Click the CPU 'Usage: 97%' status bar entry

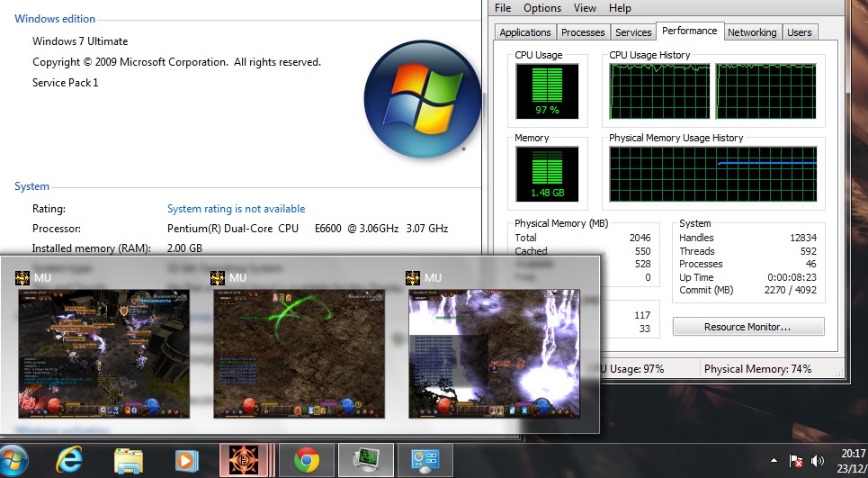[x=632, y=369]
